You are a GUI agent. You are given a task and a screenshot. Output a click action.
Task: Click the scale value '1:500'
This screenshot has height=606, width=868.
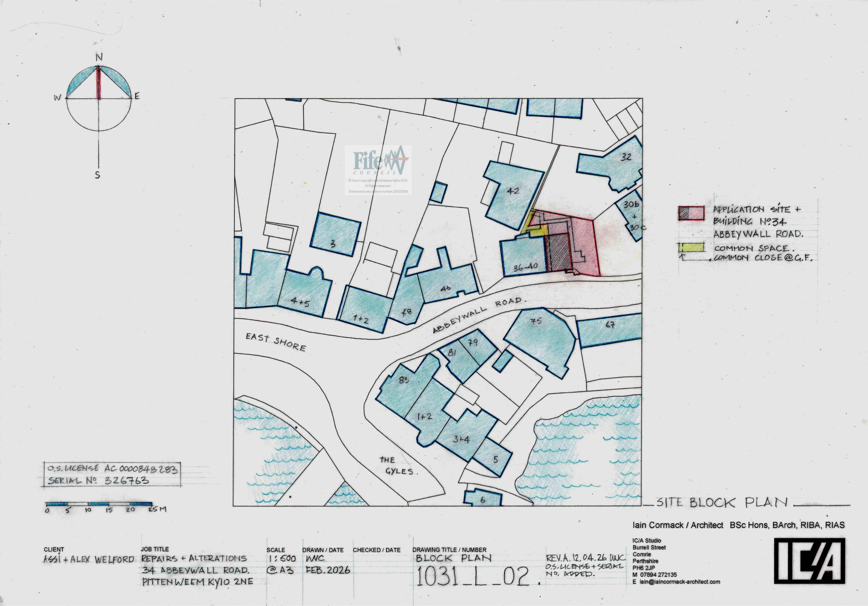point(282,559)
